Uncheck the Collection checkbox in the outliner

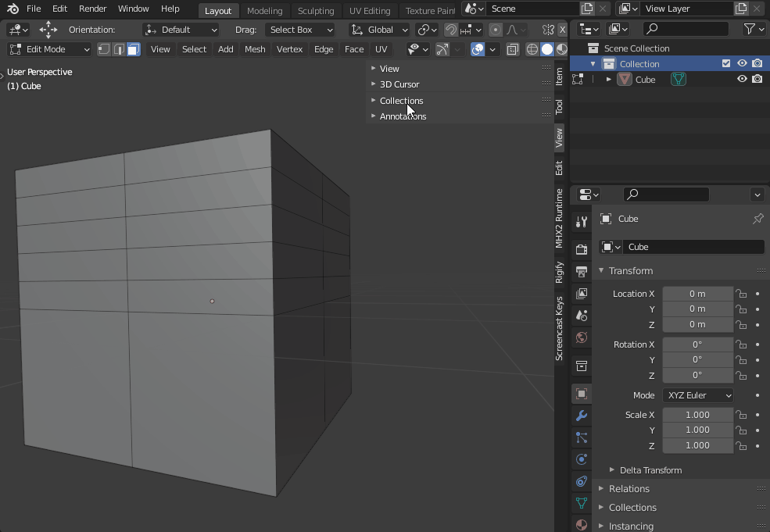(x=725, y=63)
